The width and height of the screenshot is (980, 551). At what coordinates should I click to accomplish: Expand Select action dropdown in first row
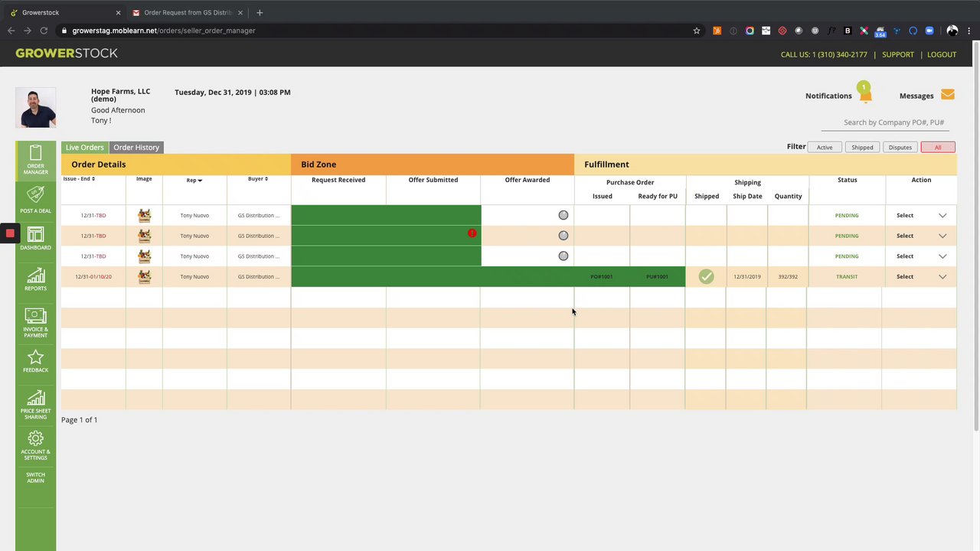tap(942, 215)
